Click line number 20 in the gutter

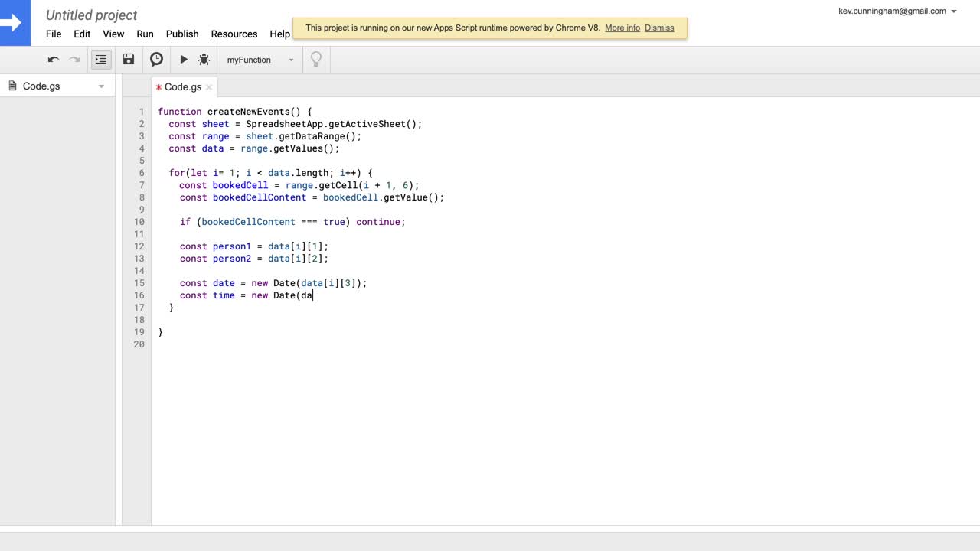(139, 344)
